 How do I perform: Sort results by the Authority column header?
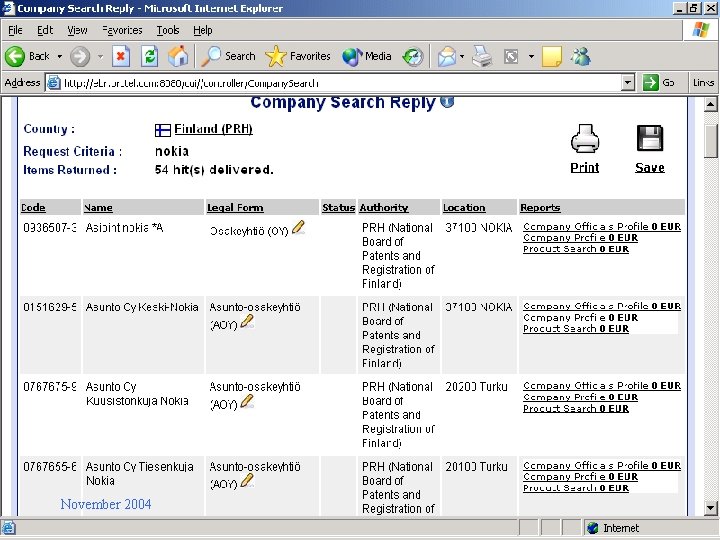point(384,208)
